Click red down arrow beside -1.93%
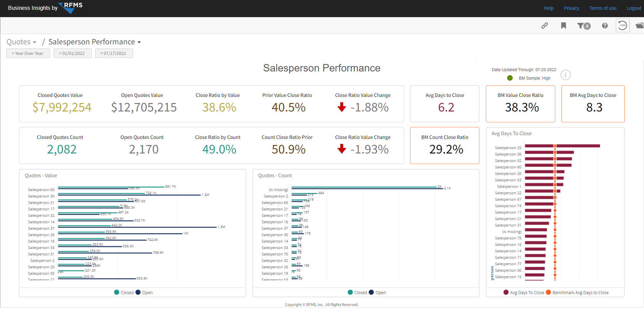Screen dimensions: 644x310 [x=342, y=149]
